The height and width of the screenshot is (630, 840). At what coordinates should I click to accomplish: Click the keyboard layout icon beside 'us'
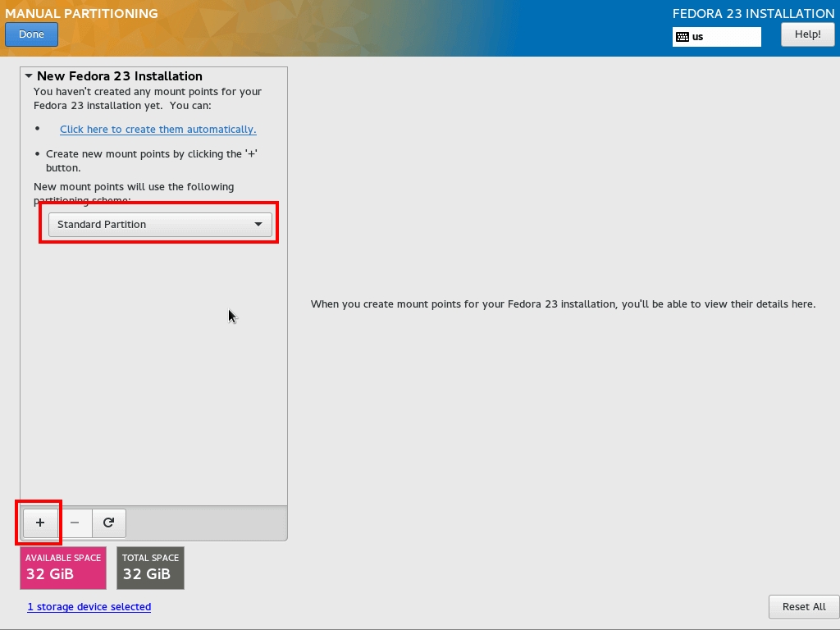(x=682, y=37)
